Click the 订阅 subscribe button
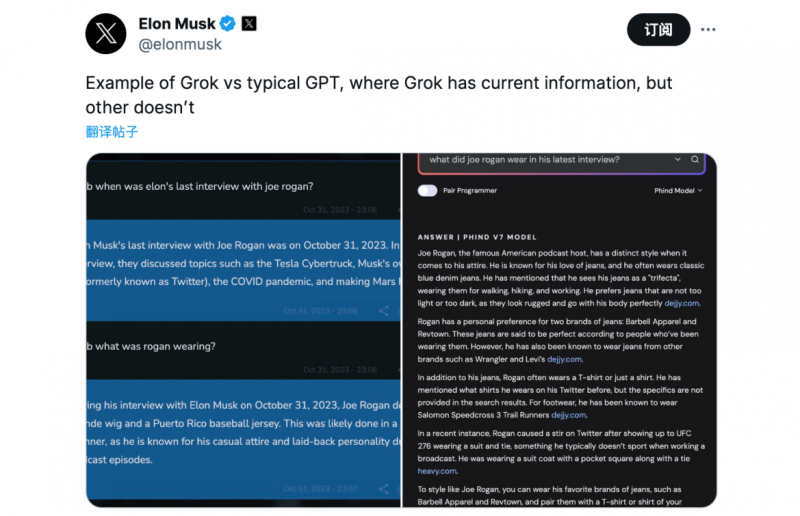The height and width of the screenshot is (516, 800). pos(658,30)
